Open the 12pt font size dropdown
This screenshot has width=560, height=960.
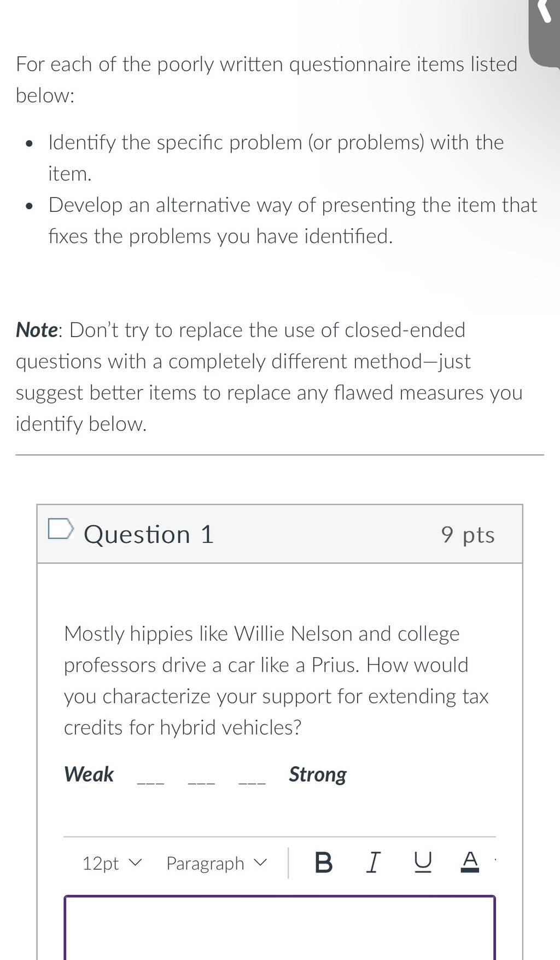[112, 863]
